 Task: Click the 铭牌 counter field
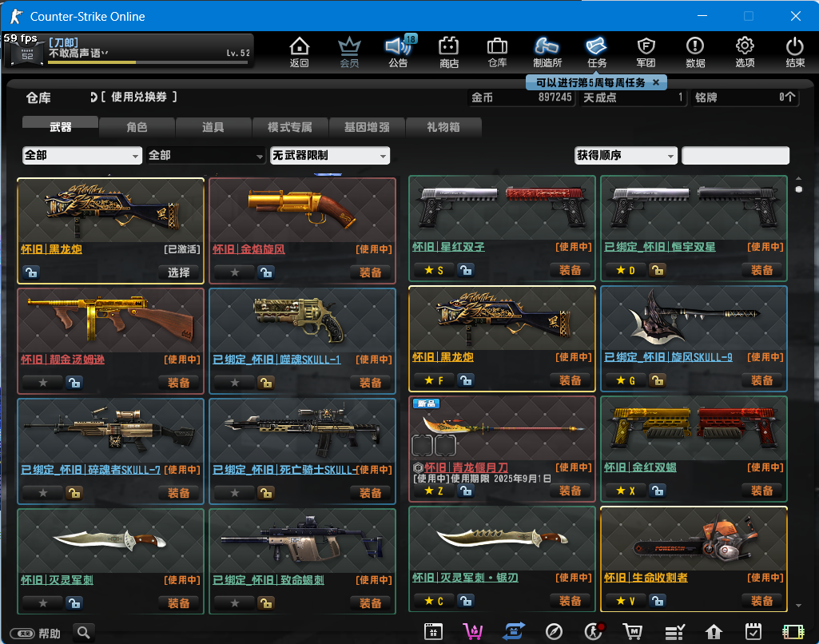click(745, 97)
